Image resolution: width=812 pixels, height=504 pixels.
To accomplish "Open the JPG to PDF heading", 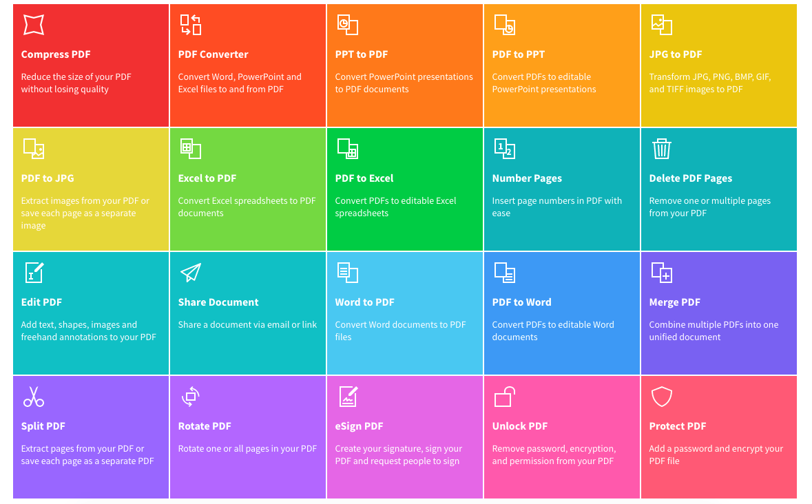I will click(675, 54).
